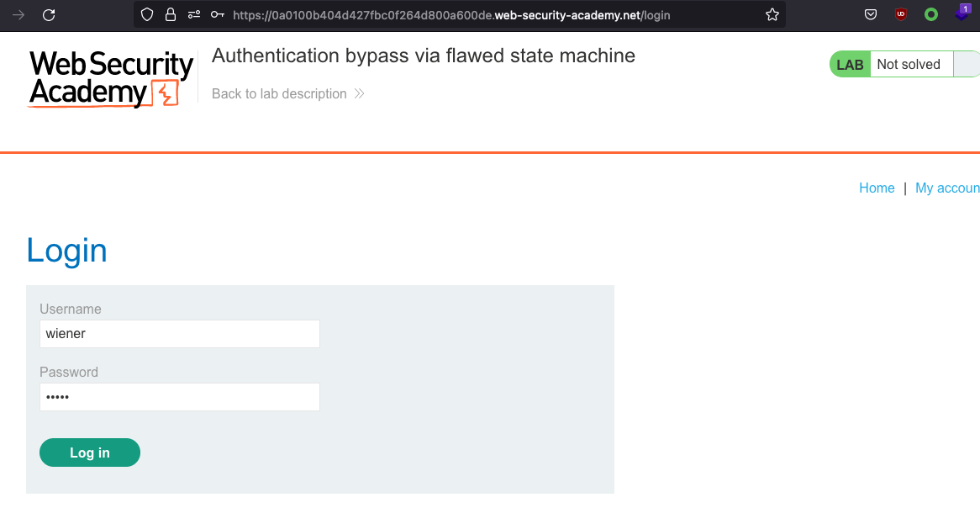This screenshot has height=508, width=980.
Task: Open the purple extension with badge
Action: coord(961,13)
